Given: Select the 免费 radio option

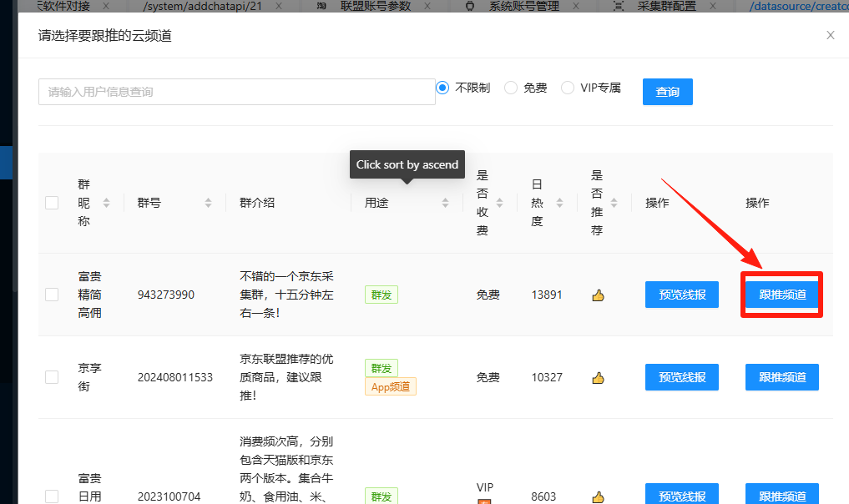Looking at the screenshot, I should click(x=511, y=88).
